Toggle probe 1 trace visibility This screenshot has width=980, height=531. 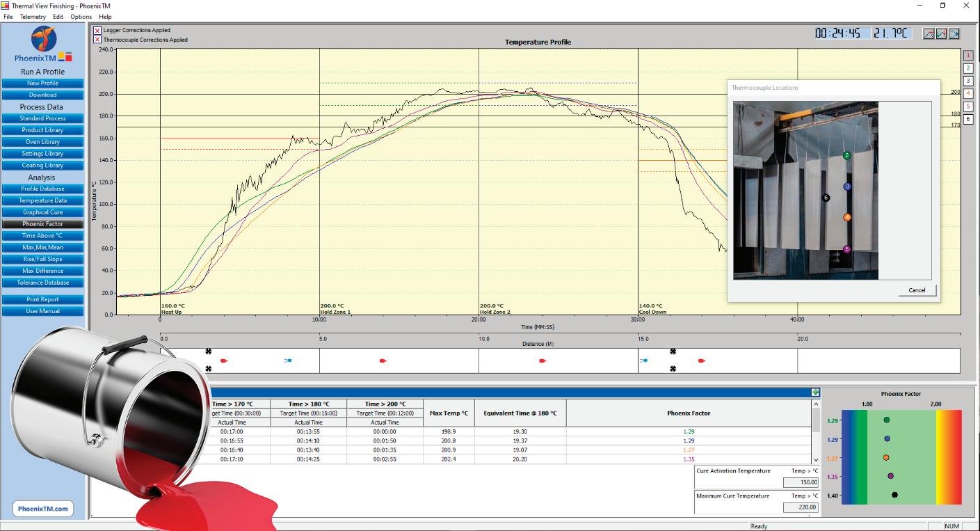(x=967, y=56)
